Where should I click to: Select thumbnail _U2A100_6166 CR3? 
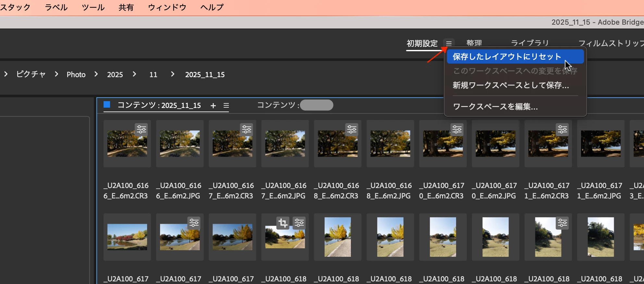(x=127, y=144)
